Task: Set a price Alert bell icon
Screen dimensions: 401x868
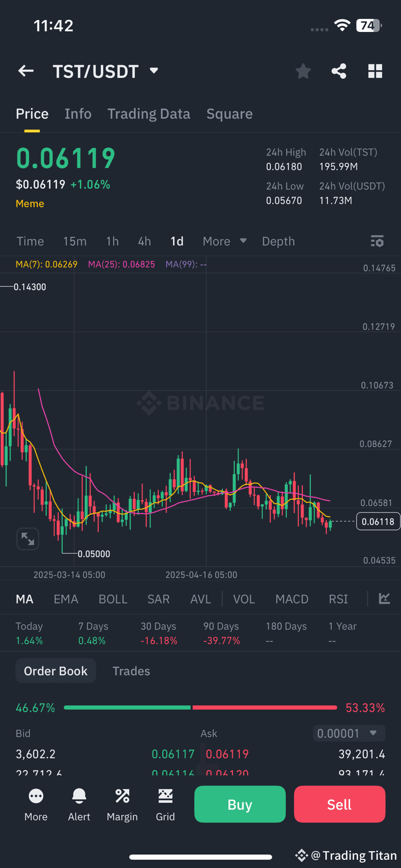Action: (79, 805)
